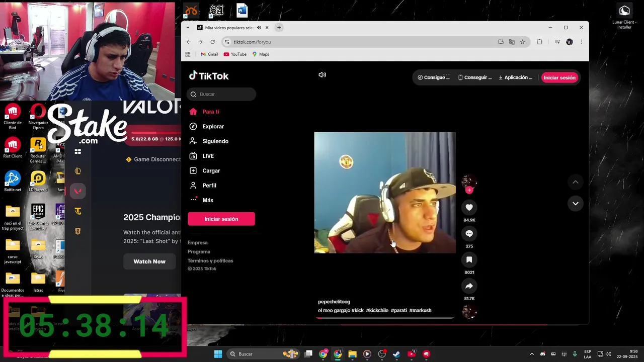The image size is (644, 362).
Task: Open the Battle.net desktop shortcut
Action: click(x=13, y=182)
